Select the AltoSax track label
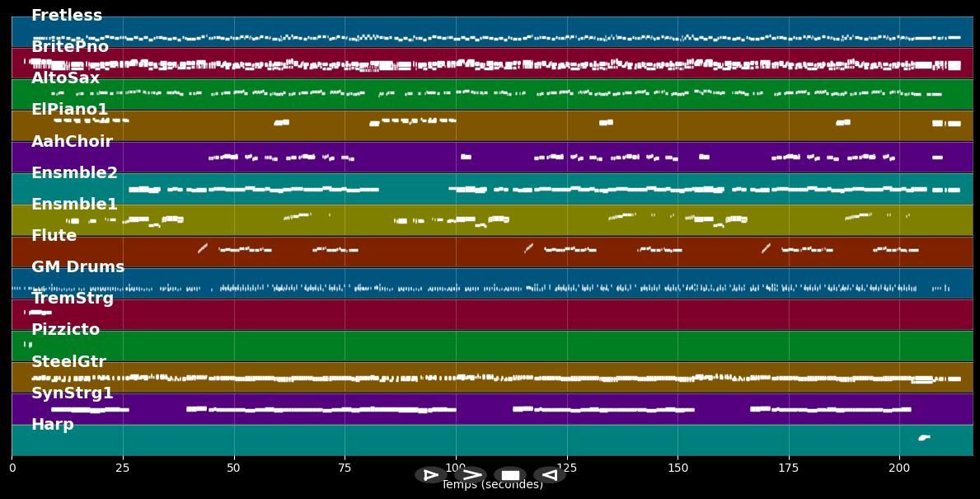The height and width of the screenshot is (499, 980). coord(65,78)
